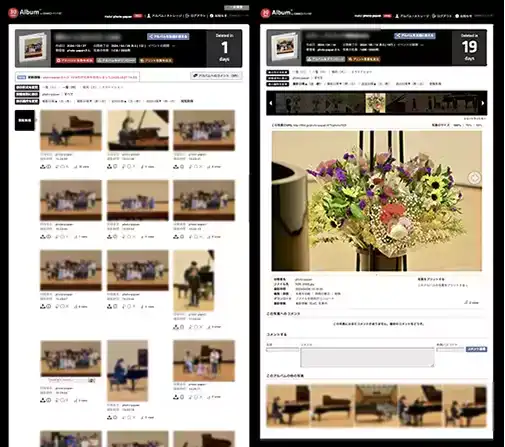505x447 pixels.
Task: Click the gray download button in left album header
Action: (x=116, y=60)
